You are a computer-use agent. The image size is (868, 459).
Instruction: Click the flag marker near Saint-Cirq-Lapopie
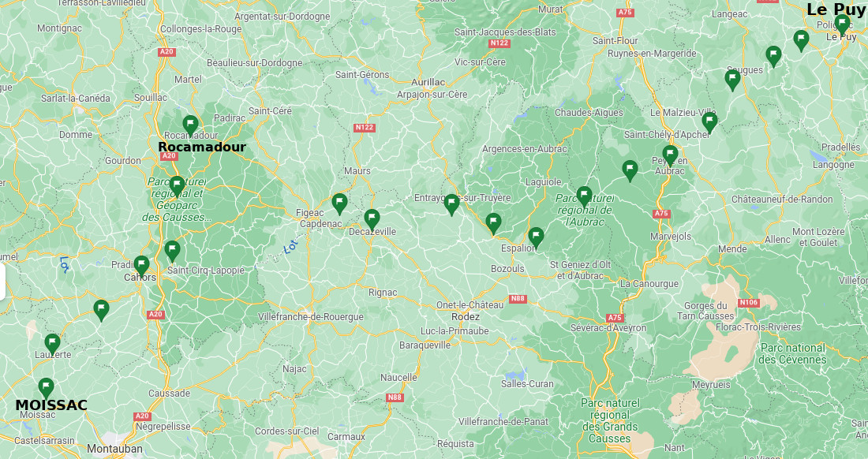click(x=172, y=251)
